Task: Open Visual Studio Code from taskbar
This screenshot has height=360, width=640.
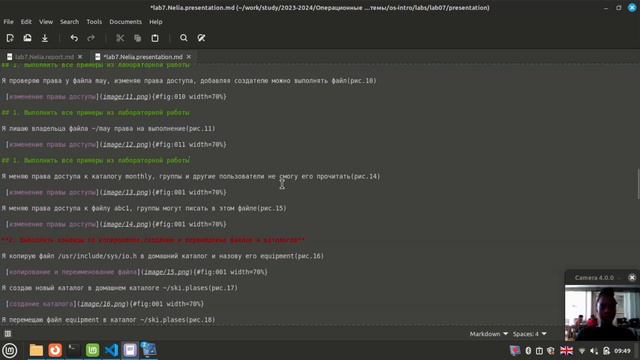Action: pos(111,350)
